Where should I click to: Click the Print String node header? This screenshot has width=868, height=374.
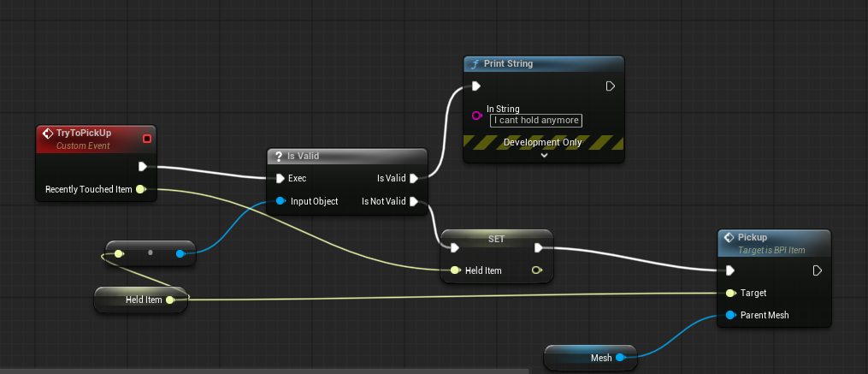[544, 63]
